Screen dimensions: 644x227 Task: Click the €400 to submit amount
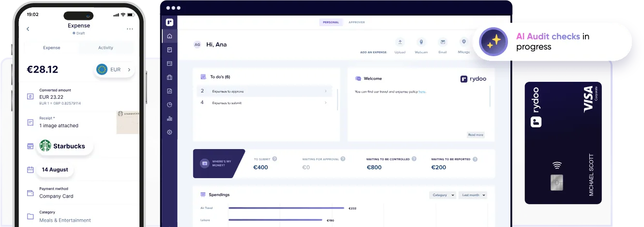point(261,167)
